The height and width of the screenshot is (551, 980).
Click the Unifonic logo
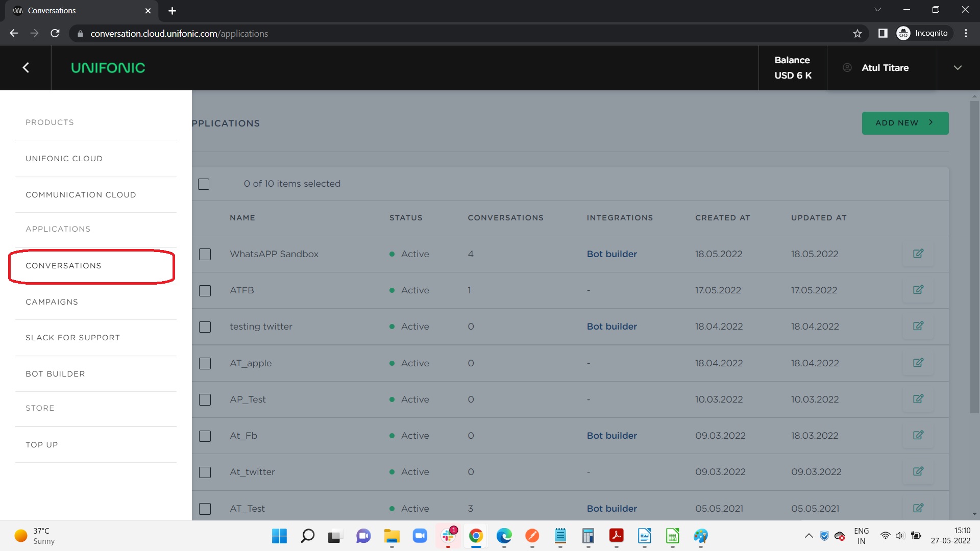coord(108,68)
